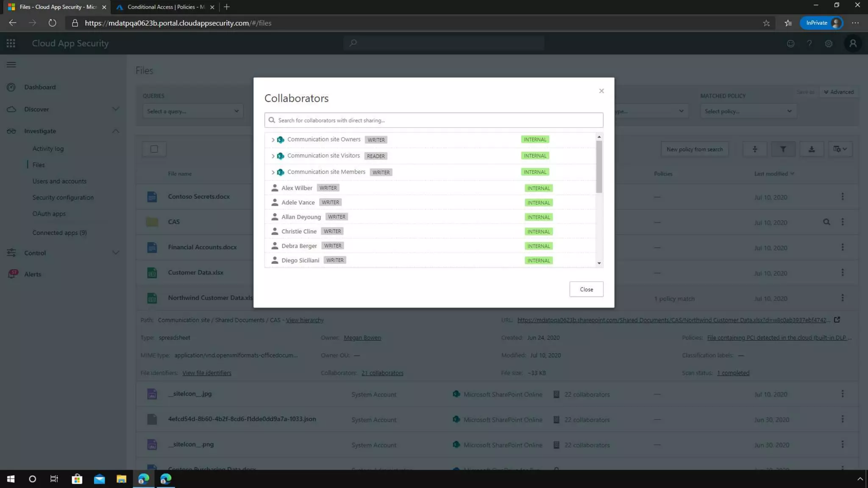Open Activity log in sidebar
This screenshot has height=488, width=868.
click(x=48, y=149)
